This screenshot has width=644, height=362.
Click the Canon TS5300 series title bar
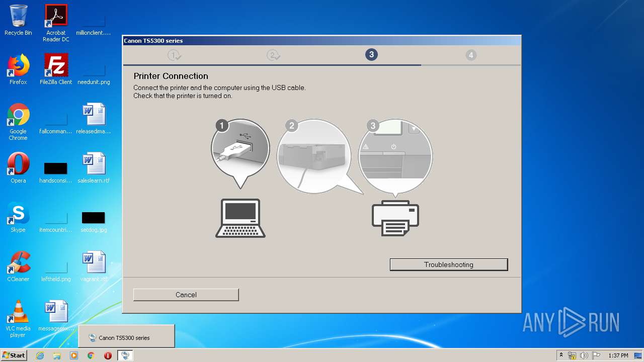[322, 41]
